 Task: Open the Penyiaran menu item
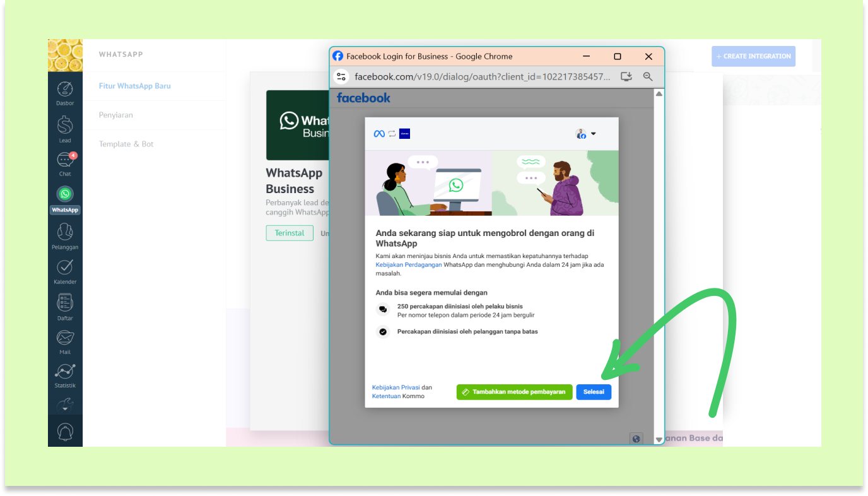pyautogui.click(x=116, y=115)
